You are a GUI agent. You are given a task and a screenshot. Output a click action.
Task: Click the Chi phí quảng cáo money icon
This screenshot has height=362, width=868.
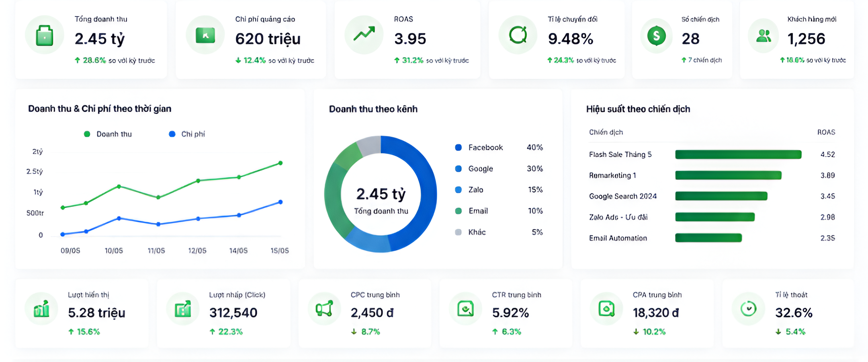(x=205, y=35)
